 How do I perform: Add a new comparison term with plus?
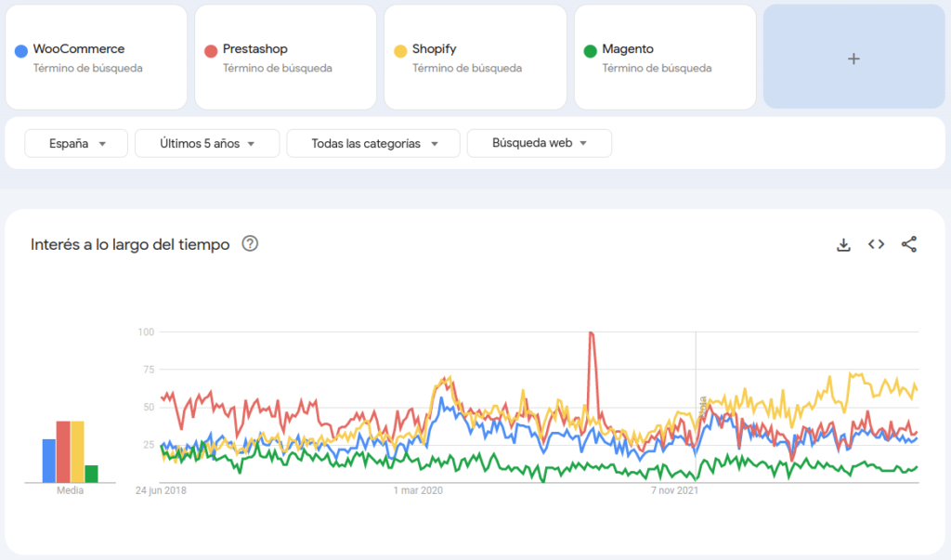pyautogui.click(x=854, y=57)
